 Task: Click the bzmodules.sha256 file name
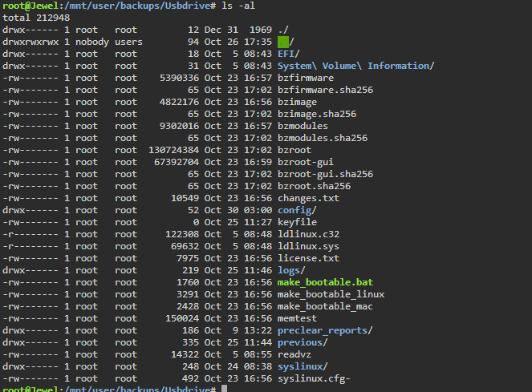pyautogui.click(x=323, y=138)
